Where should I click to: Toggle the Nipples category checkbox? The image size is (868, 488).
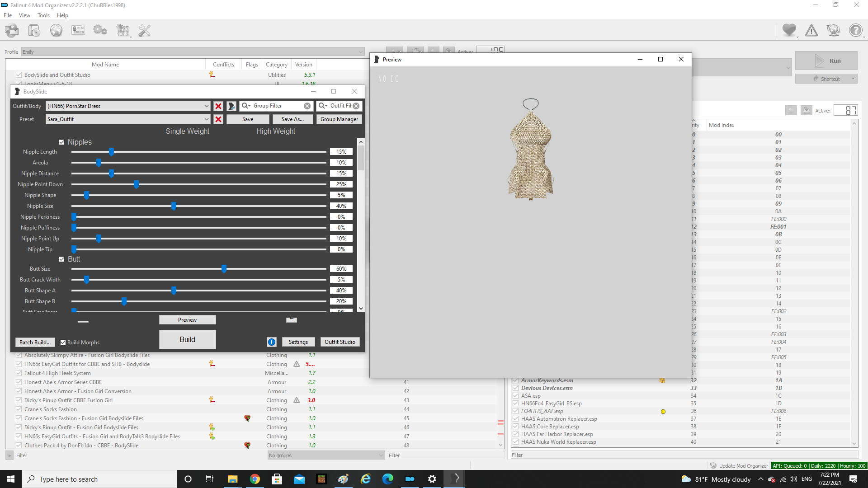pyautogui.click(x=62, y=142)
